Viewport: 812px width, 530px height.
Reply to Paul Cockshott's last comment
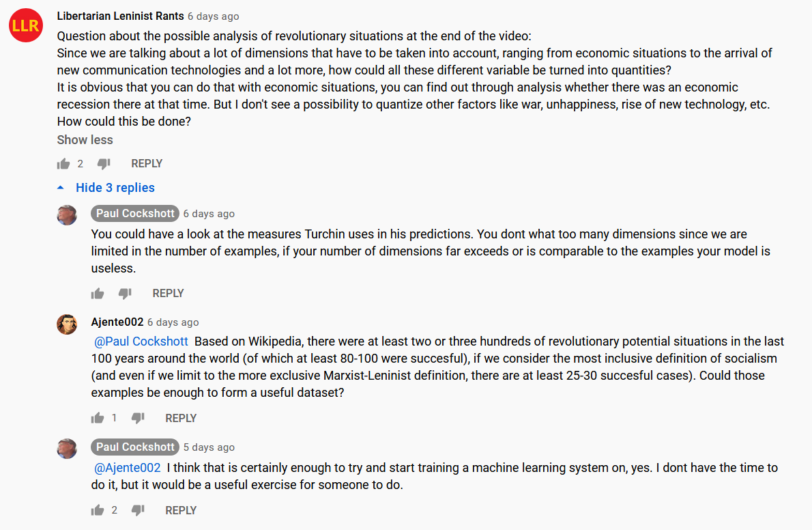[x=181, y=510]
